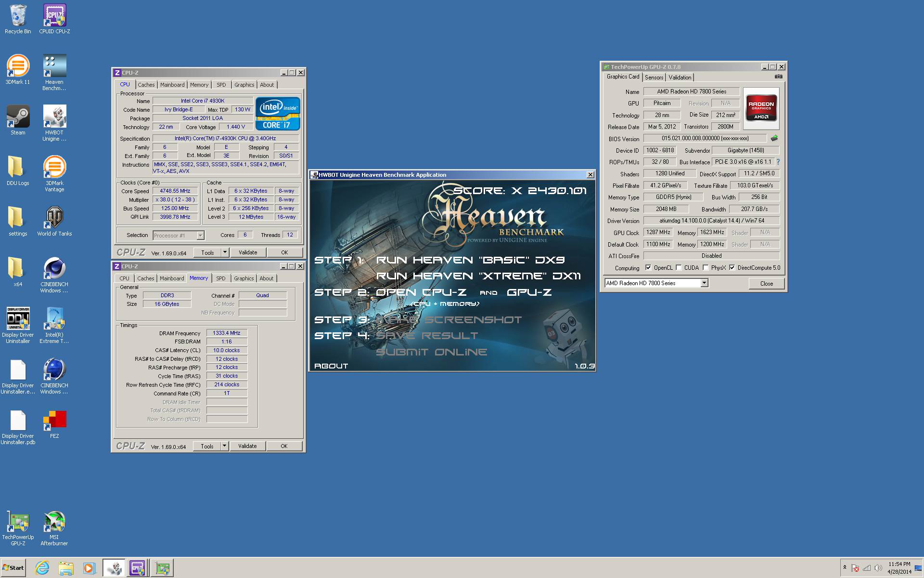Click Submit Online in HWBOT Heaven
The width and height of the screenshot is (924, 578).
431,352
